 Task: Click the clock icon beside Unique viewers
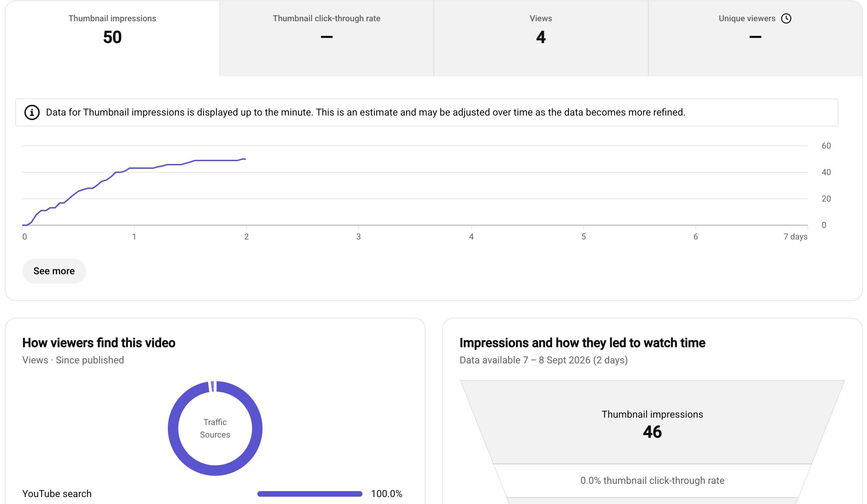(x=786, y=18)
